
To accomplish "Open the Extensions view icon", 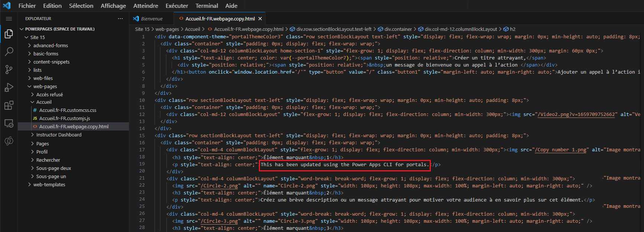I will click(9, 105).
